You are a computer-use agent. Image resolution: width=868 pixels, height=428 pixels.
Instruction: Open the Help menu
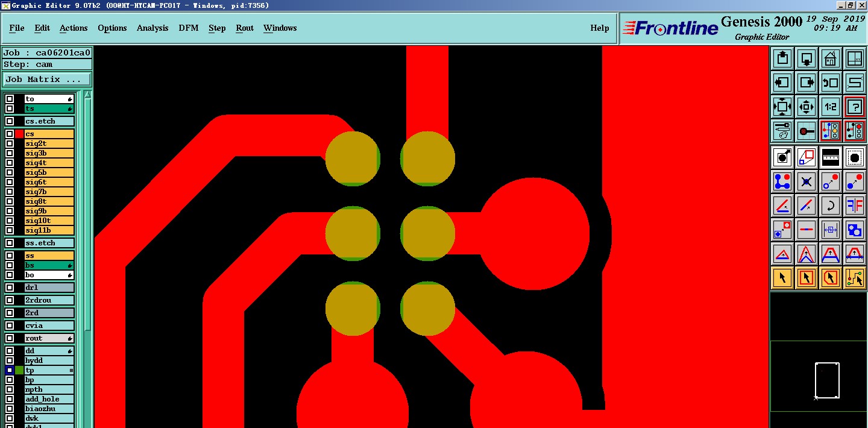click(600, 28)
